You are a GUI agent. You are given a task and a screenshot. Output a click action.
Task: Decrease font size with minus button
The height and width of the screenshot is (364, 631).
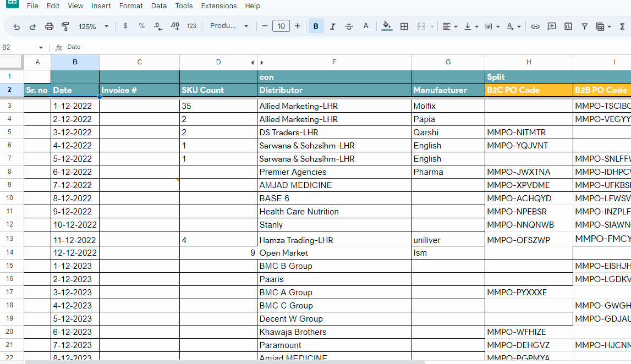pyautogui.click(x=265, y=26)
